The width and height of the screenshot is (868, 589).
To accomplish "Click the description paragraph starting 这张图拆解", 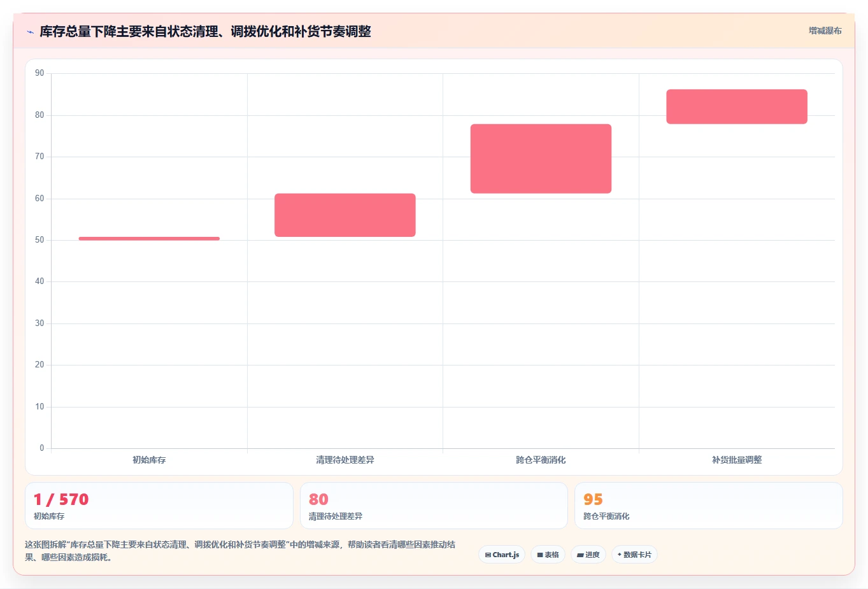I will [240, 551].
